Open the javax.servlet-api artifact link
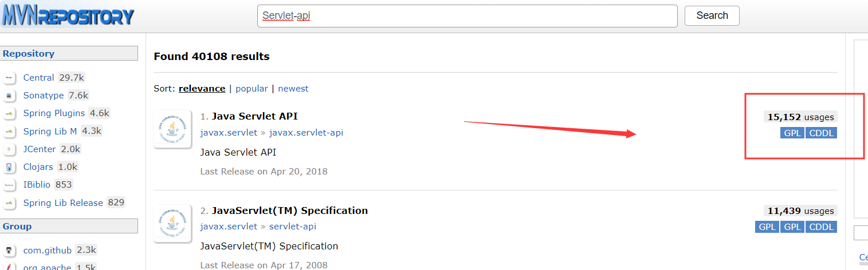Image resolution: width=868 pixels, height=270 pixels. 306,133
